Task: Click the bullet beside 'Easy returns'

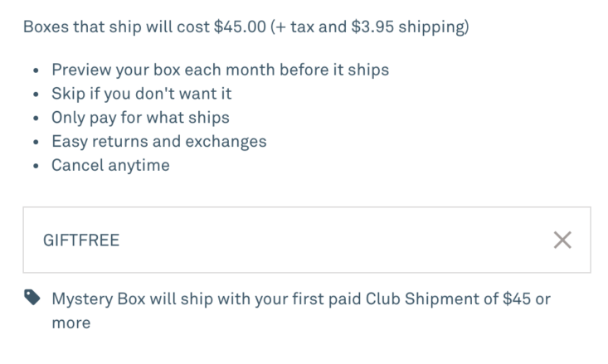Action: click(x=36, y=142)
